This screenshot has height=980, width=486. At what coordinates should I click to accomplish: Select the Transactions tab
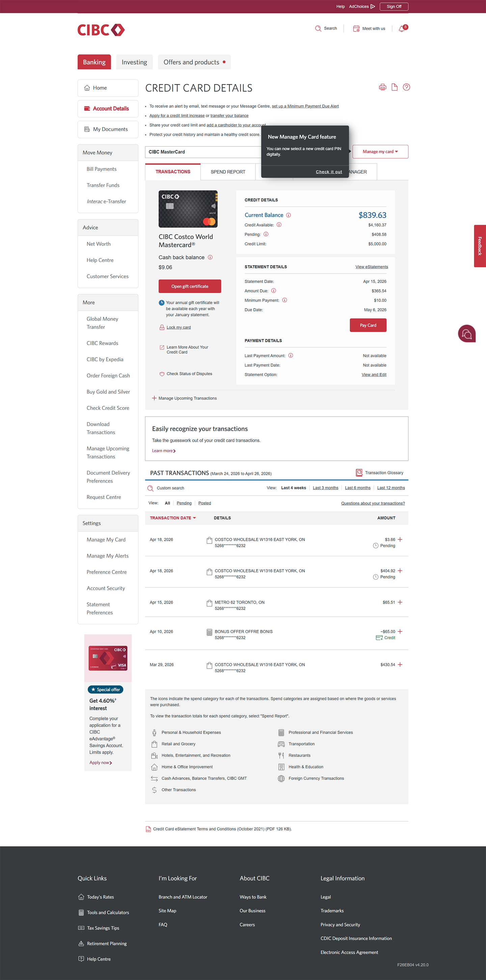pos(173,172)
